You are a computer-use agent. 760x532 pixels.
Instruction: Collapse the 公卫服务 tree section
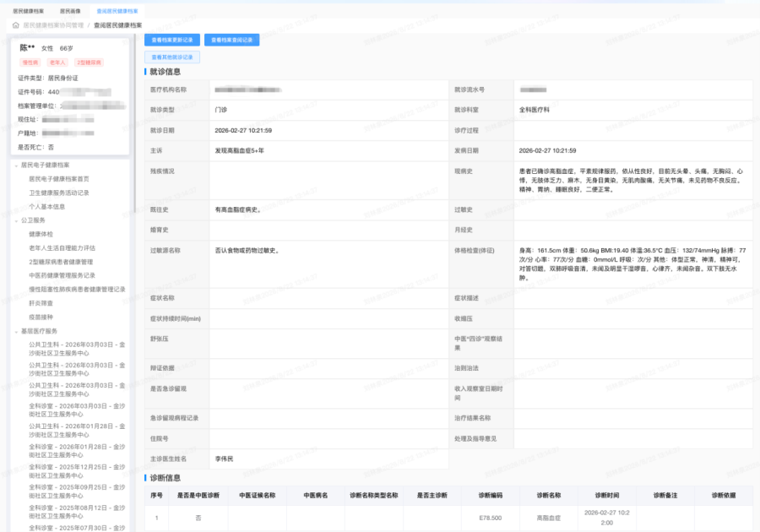click(16, 220)
